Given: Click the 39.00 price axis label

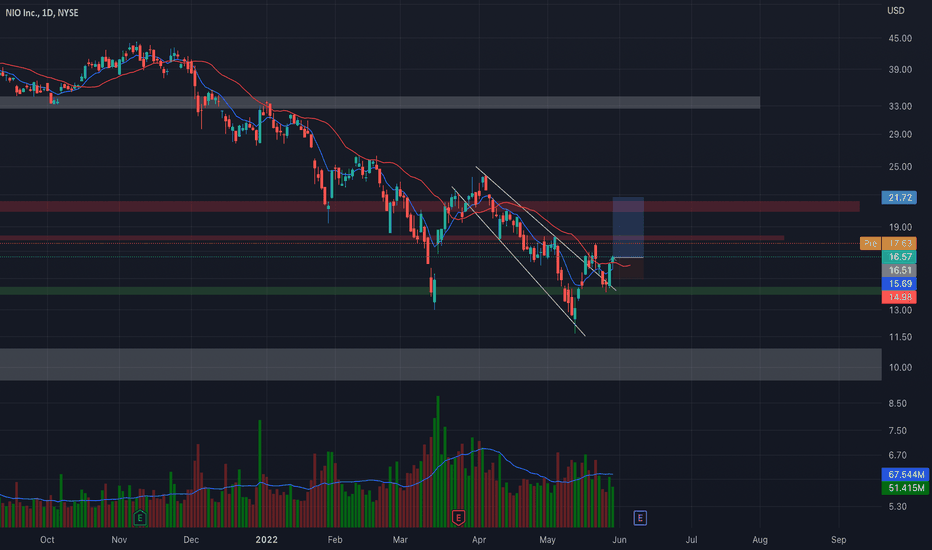Looking at the screenshot, I should click(x=900, y=70).
